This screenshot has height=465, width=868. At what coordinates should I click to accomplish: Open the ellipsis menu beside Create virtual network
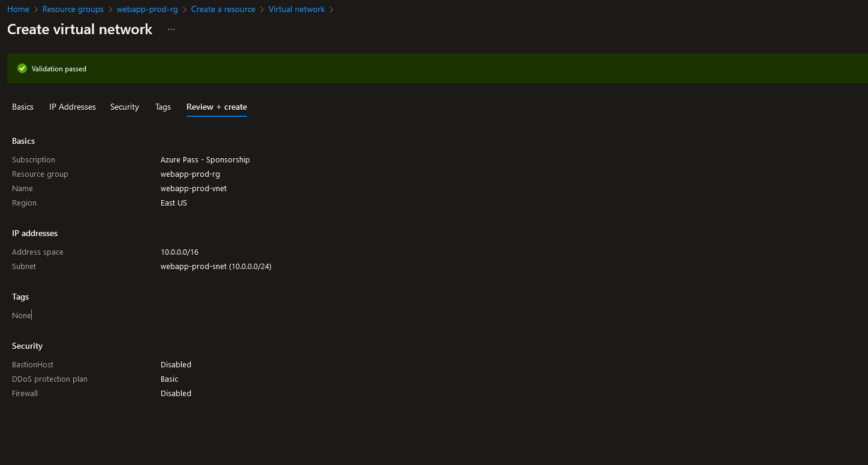pos(171,29)
